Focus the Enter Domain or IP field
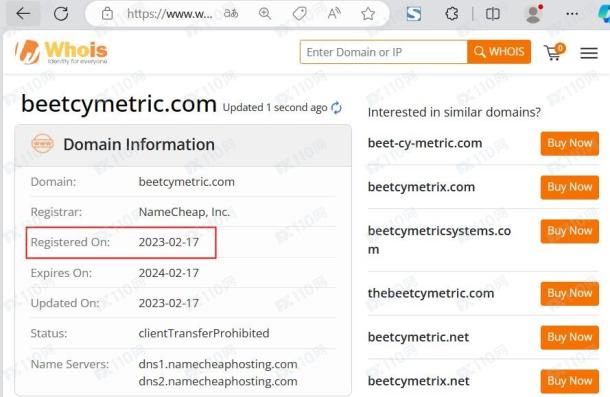Image resolution: width=610 pixels, height=397 pixels. click(x=384, y=52)
